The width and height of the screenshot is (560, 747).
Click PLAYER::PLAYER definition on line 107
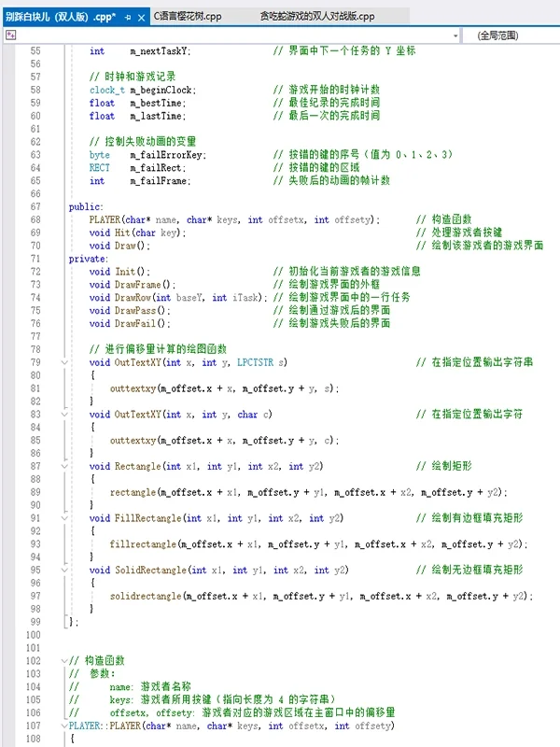pyautogui.click(x=231, y=726)
